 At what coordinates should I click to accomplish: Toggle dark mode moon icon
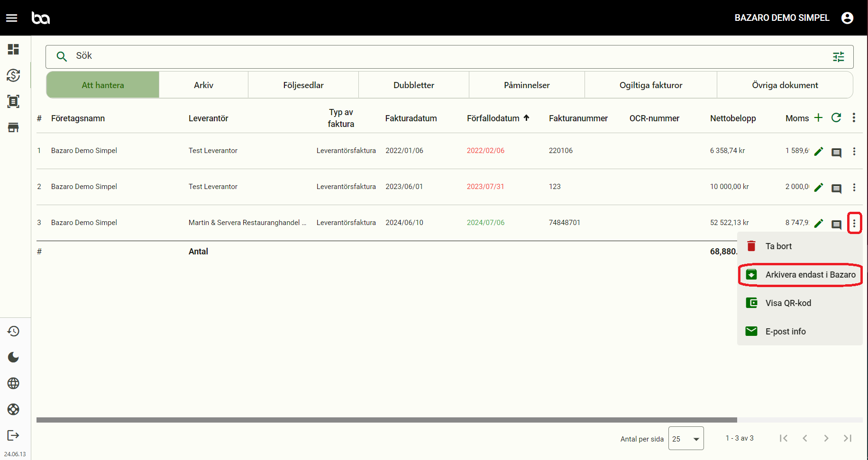pos(13,357)
